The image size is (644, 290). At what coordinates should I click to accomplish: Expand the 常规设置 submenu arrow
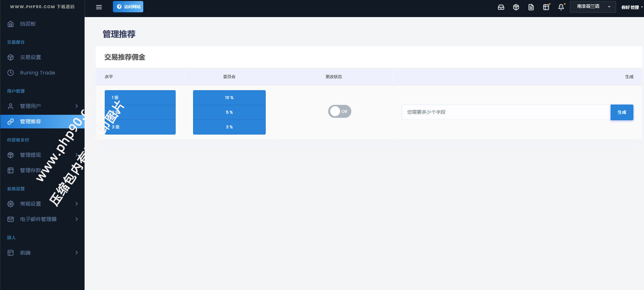[x=76, y=204]
